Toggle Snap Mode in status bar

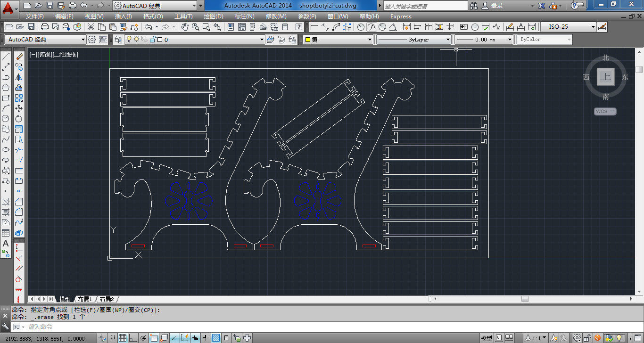tap(112, 338)
